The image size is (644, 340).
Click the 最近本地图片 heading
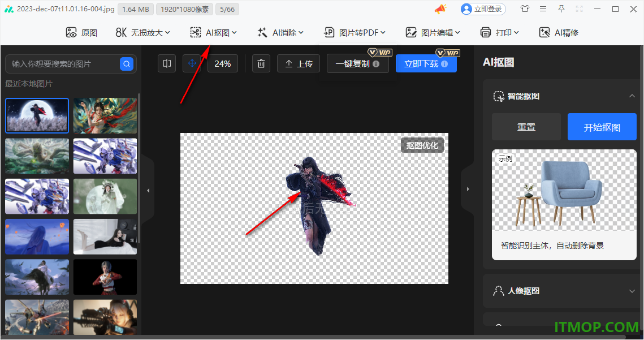click(29, 84)
